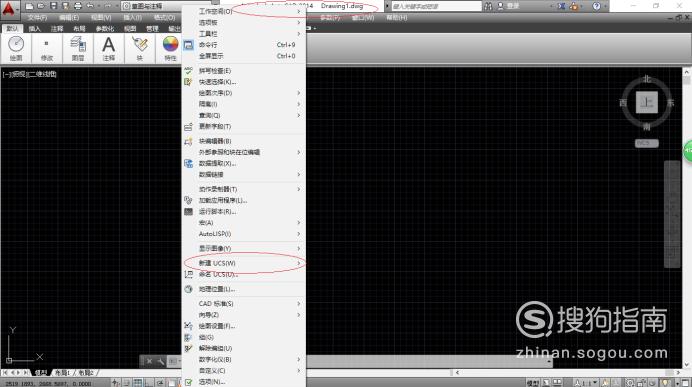Click the Undo arrow in quick access toolbar
The width and height of the screenshot is (692, 387).
tap(90, 6)
